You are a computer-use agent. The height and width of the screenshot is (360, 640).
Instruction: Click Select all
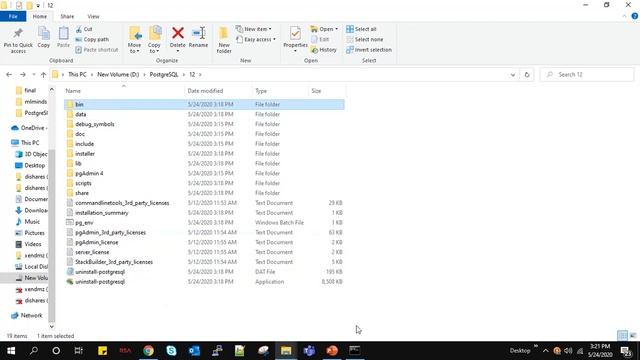361,29
